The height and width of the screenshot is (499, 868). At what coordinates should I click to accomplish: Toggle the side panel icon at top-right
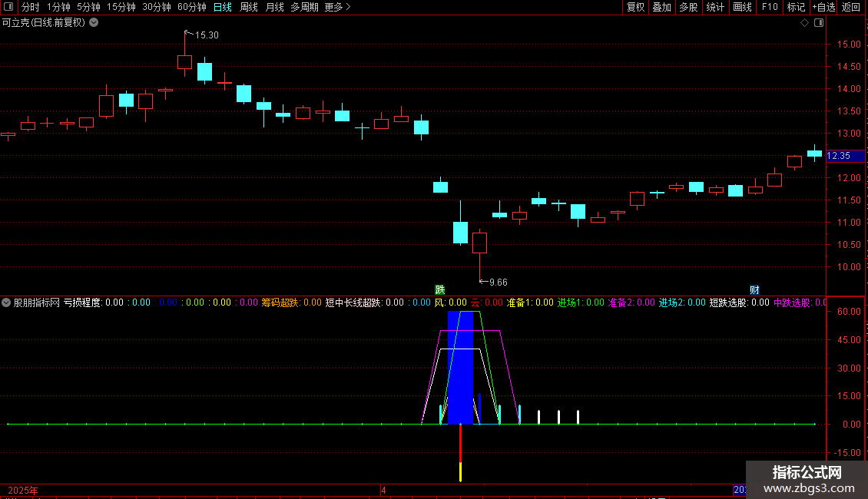(x=819, y=23)
